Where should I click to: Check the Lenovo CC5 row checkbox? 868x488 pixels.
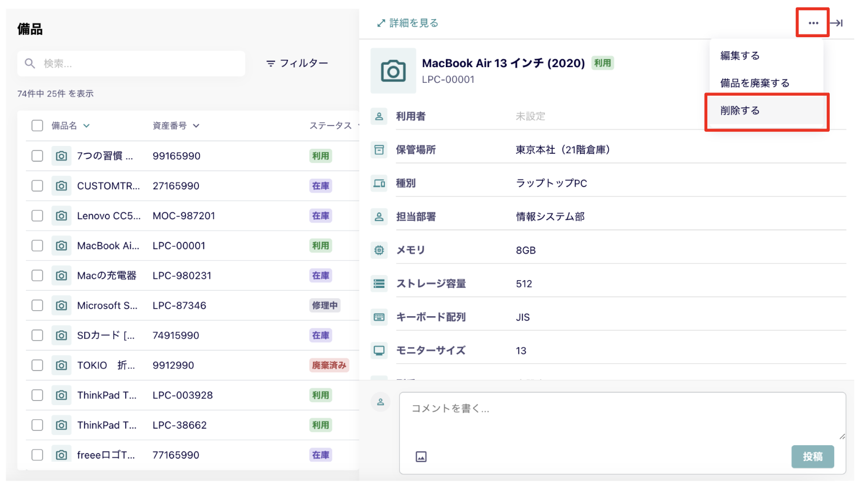tap(37, 215)
